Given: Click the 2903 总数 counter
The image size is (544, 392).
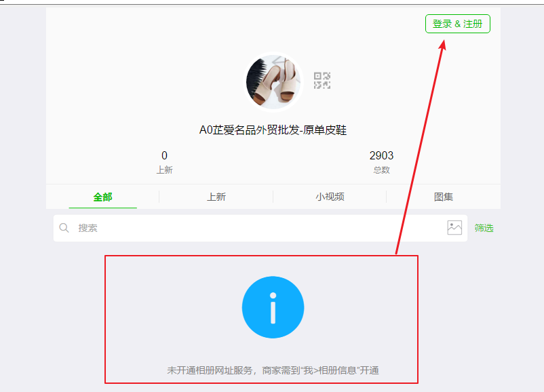Looking at the screenshot, I should pos(381,162).
